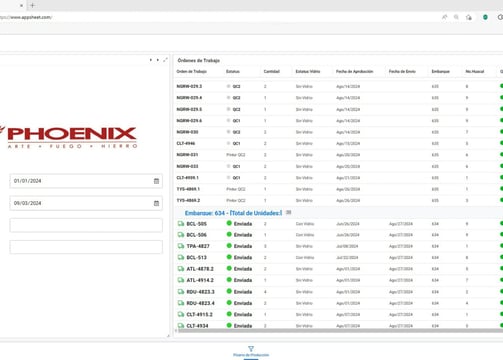Sort by Cantidad column header

272,71
